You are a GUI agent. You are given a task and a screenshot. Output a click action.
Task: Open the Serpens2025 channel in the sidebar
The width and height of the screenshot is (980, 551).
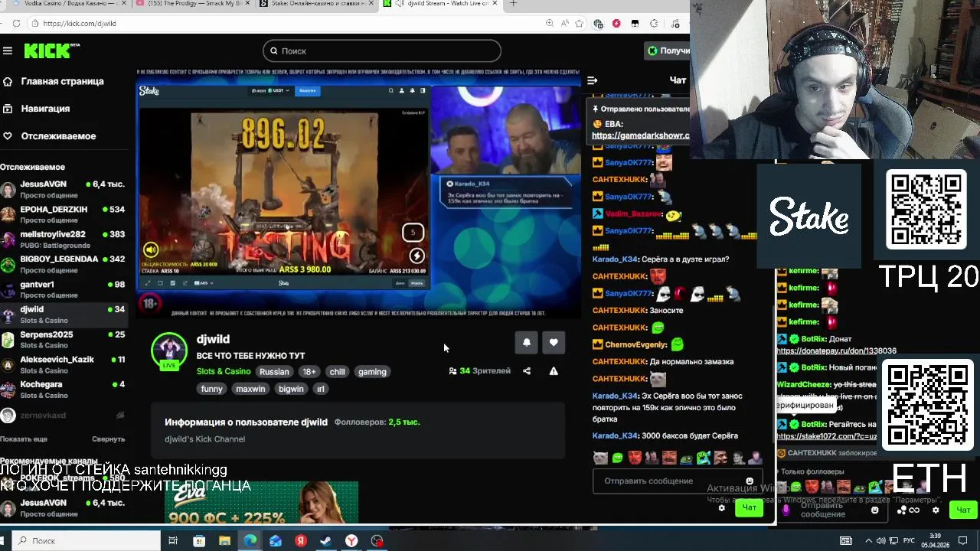coord(63,340)
